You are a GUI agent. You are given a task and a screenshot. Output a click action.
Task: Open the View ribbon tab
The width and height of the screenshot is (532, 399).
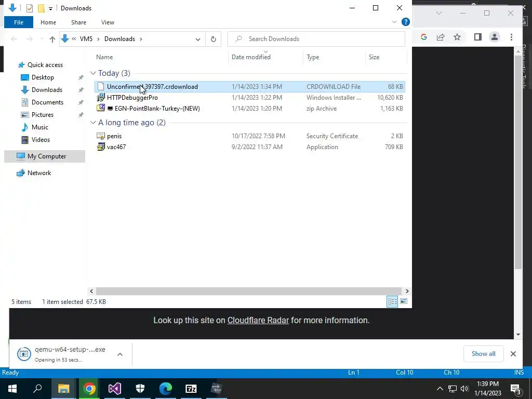[x=108, y=22]
